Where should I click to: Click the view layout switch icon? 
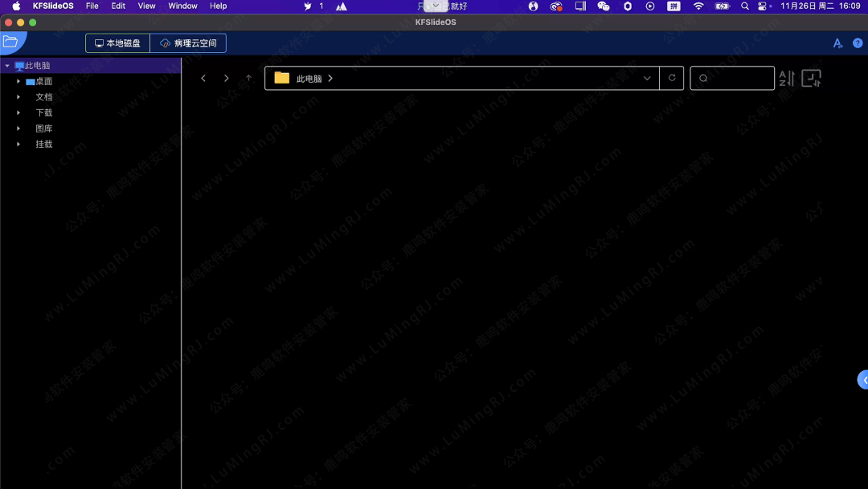click(811, 78)
